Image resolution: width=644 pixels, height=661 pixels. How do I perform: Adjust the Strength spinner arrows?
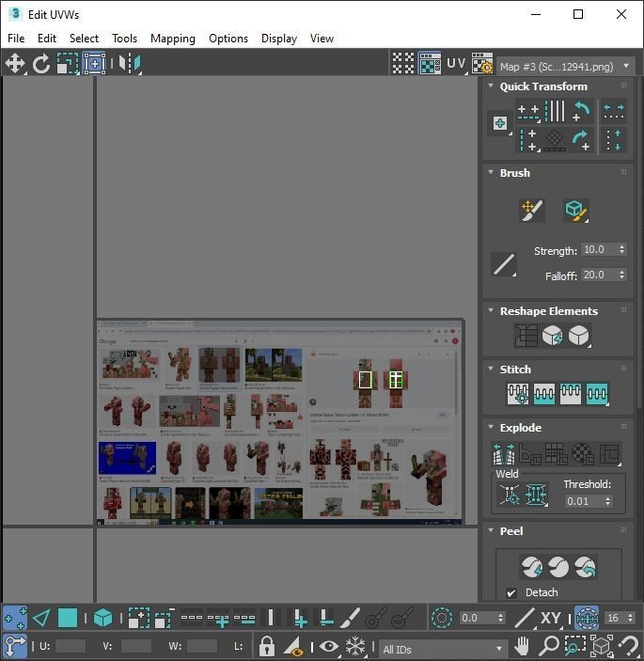(622, 249)
